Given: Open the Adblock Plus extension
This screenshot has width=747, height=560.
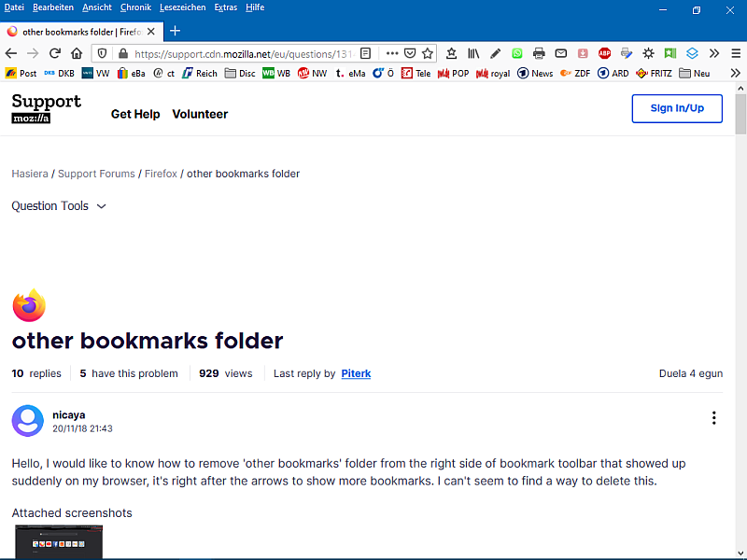Looking at the screenshot, I should pos(605,53).
